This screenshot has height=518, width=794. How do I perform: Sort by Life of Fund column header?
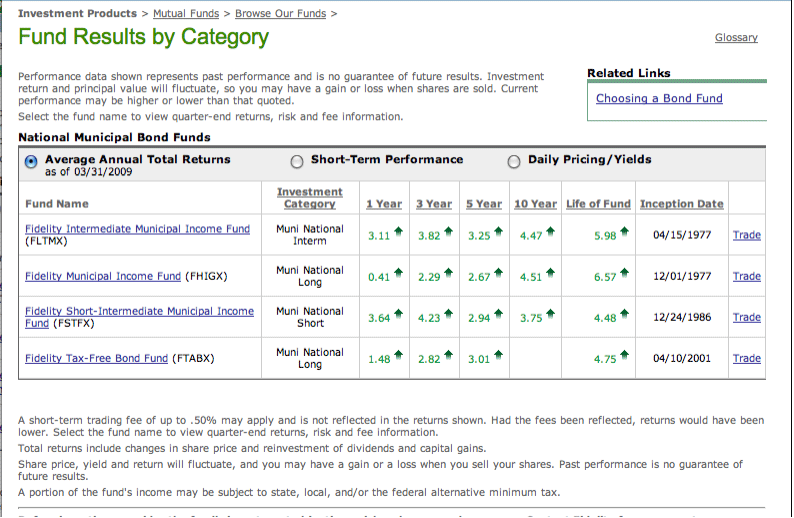pyautogui.click(x=599, y=204)
